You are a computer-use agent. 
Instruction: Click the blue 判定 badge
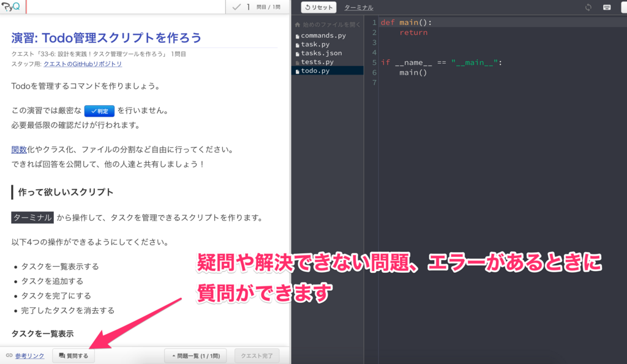point(99,111)
